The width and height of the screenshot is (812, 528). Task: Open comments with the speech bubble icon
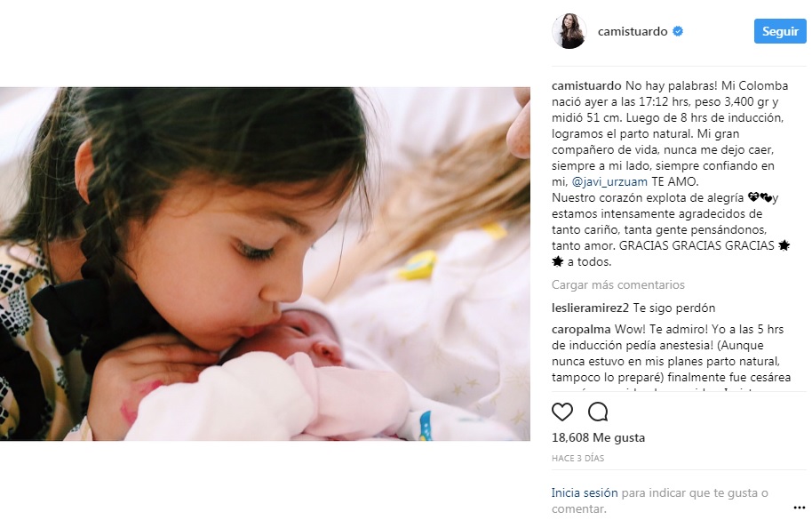click(598, 412)
